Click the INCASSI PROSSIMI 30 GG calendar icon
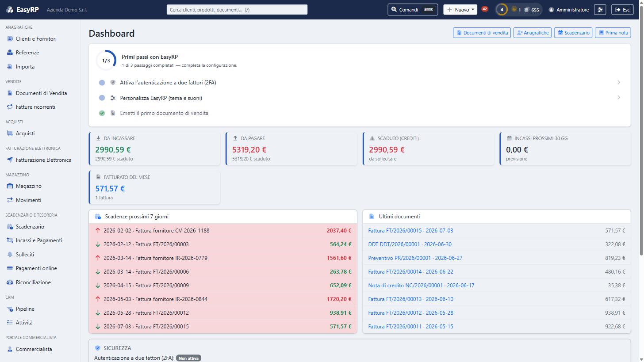644x362 pixels. (x=509, y=138)
